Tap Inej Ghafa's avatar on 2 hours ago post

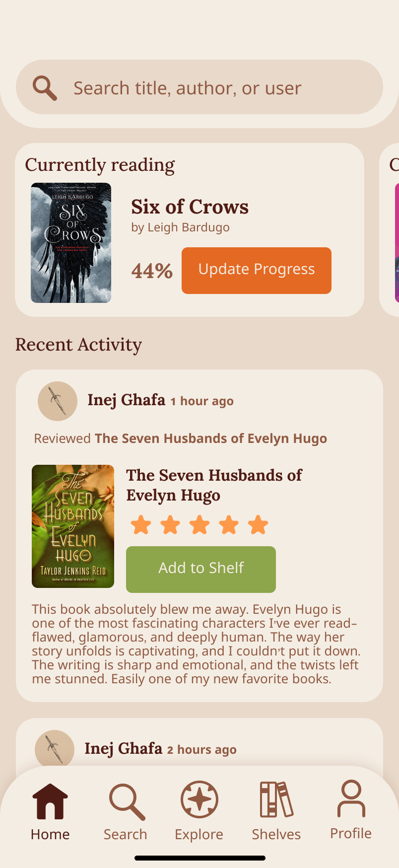coord(55,749)
